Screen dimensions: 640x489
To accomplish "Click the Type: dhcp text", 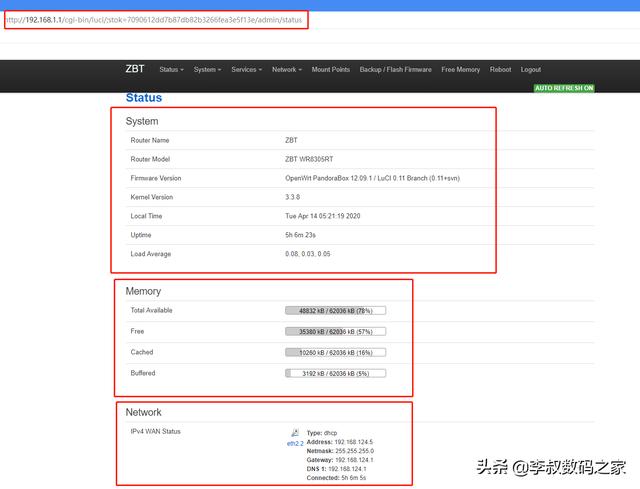I will (322, 433).
